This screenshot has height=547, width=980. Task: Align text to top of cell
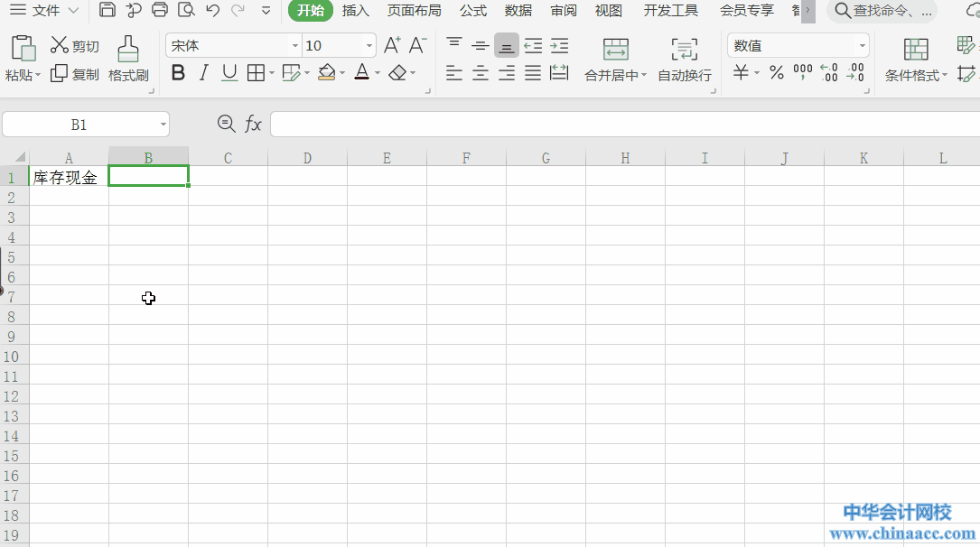coord(454,45)
